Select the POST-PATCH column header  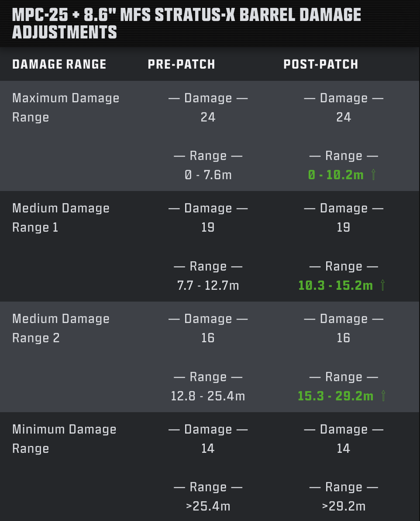pyautogui.click(x=321, y=64)
